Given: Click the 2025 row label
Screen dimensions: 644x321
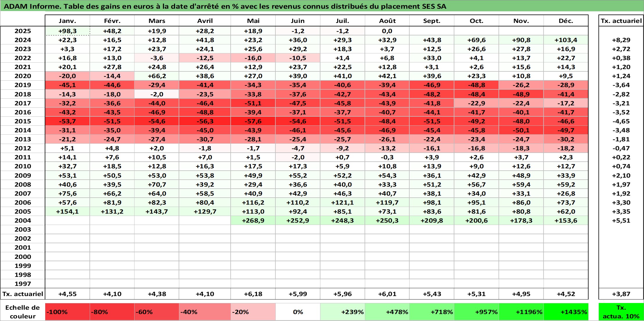Looking at the screenshot, I should (23, 31).
